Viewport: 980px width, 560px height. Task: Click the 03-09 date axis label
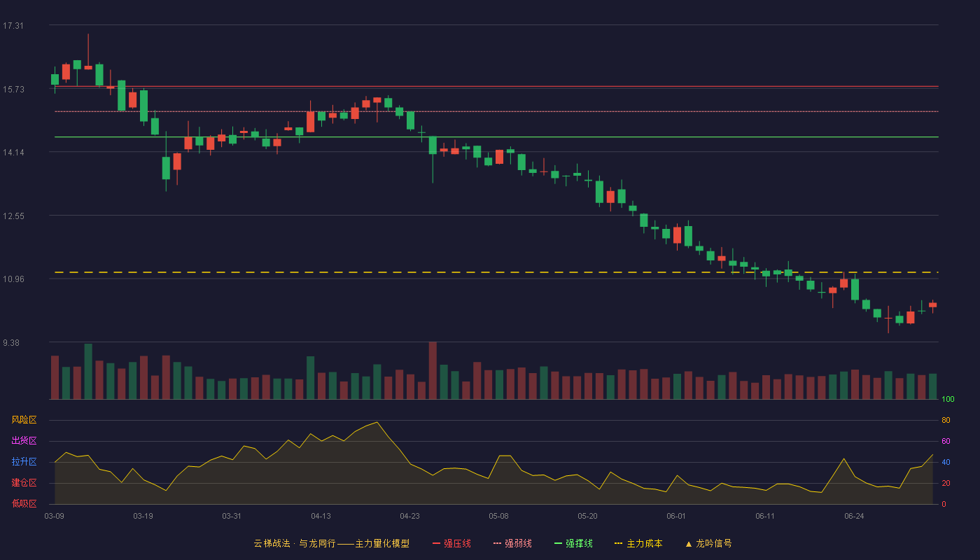(x=54, y=516)
